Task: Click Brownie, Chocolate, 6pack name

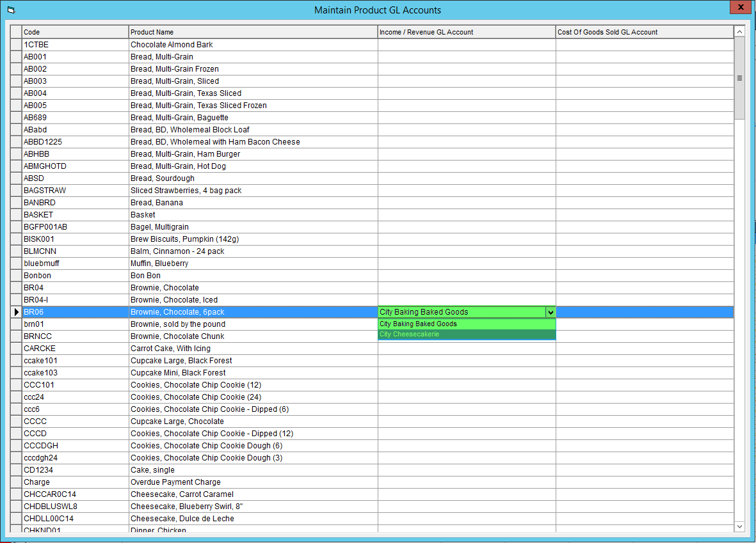Action: click(x=253, y=312)
